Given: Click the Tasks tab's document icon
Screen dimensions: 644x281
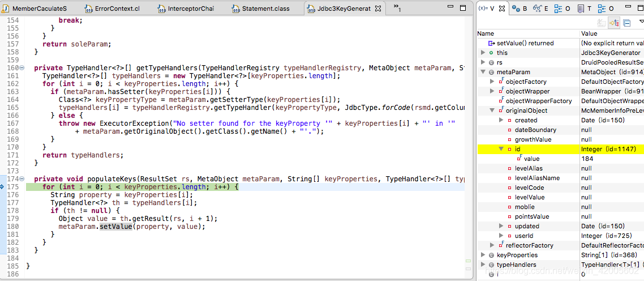Looking at the screenshot, I should tap(581, 8).
